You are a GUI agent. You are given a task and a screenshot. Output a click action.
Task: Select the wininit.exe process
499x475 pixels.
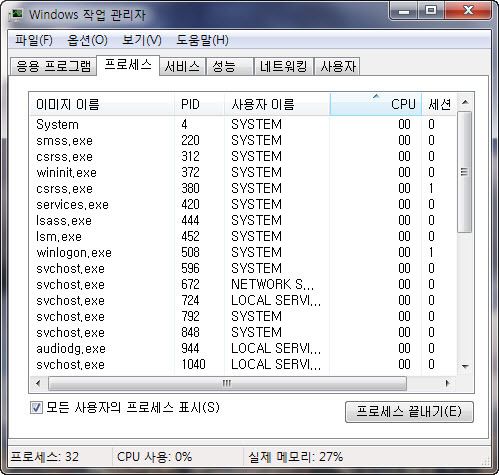pos(243,172)
